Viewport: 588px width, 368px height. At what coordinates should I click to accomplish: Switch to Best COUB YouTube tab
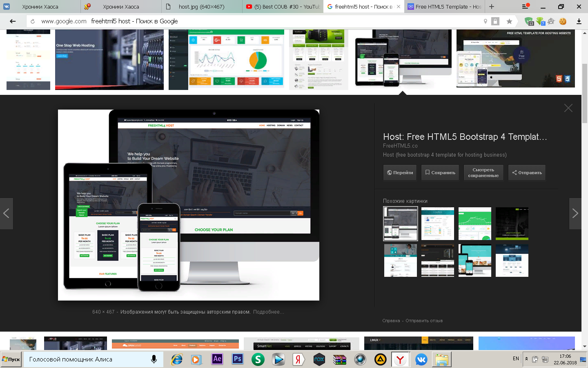pos(283,7)
